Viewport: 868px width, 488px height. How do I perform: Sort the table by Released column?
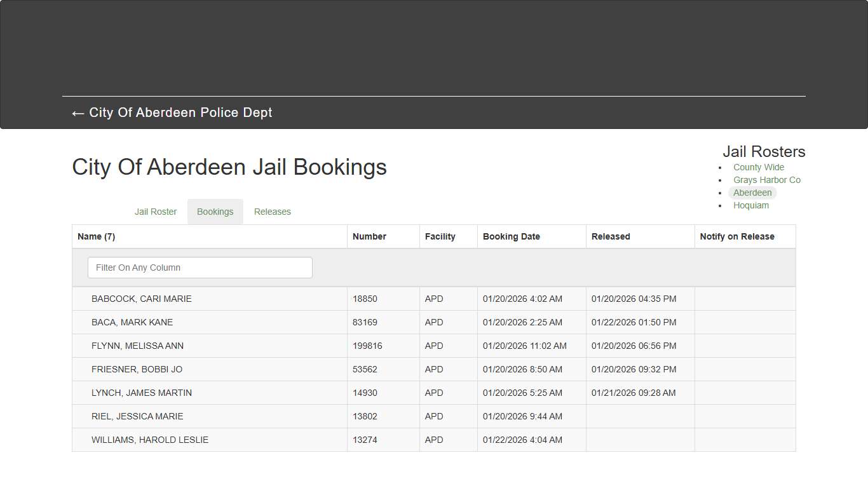[x=610, y=236]
